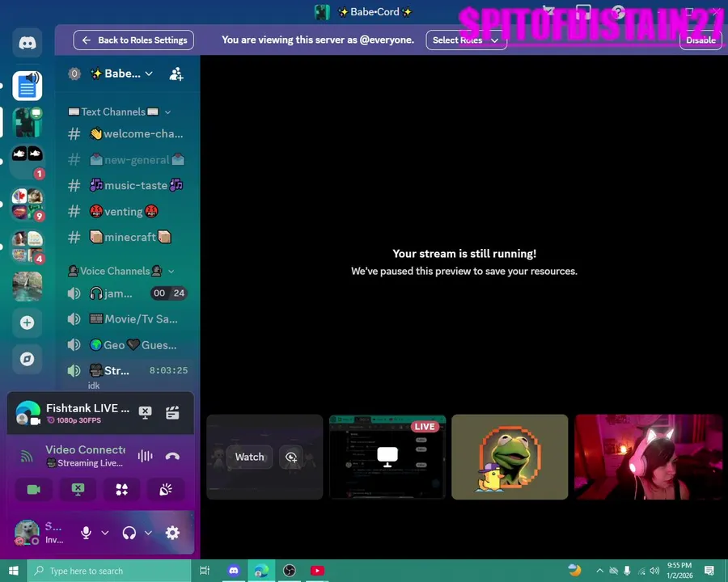The width and height of the screenshot is (728, 582).
Task: Join the Geo Gues... voice channel
Action: pyautogui.click(x=126, y=345)
